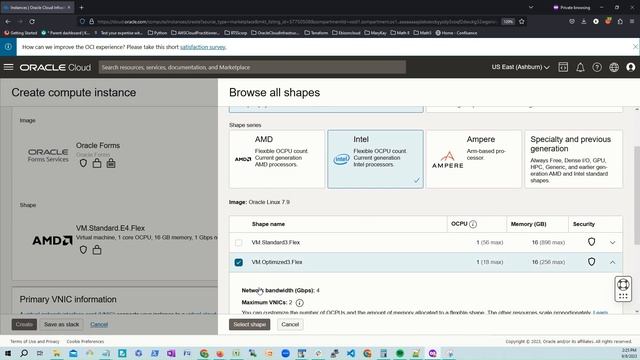640x360 pixels.
Task: Select Specialty and previous generation card
Action: coord(573,159)
